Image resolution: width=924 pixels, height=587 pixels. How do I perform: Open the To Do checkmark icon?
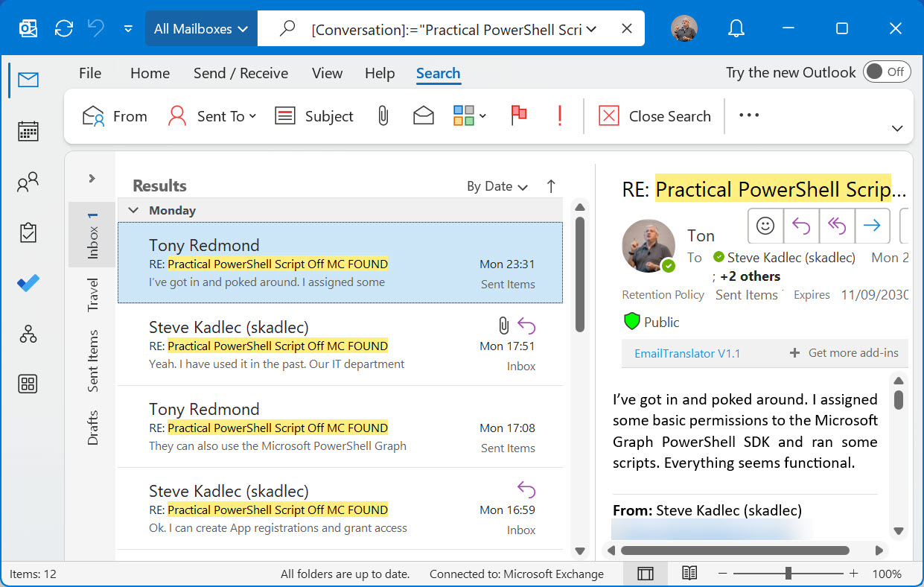tap(28, 284)
